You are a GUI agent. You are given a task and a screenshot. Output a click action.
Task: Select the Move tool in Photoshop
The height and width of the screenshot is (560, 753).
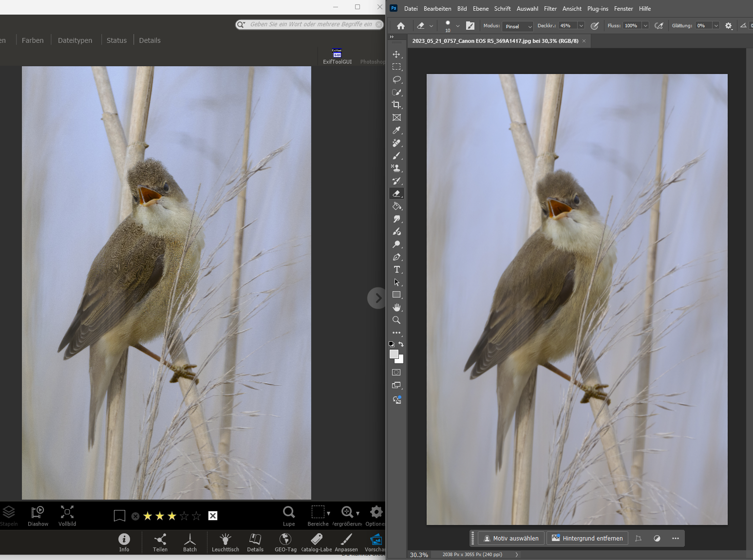[396, 54]
